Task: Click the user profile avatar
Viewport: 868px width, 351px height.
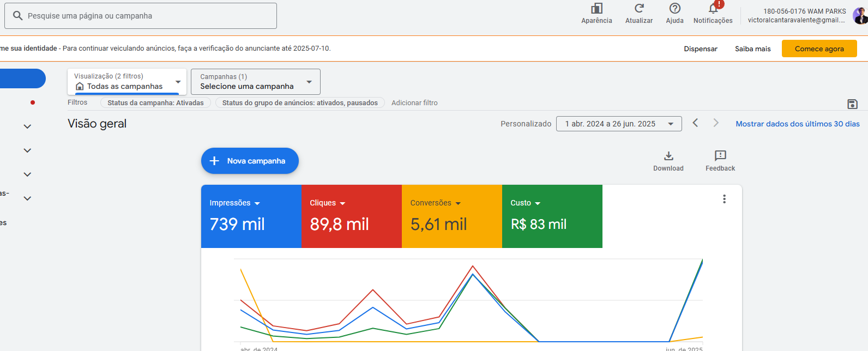Action: [860, 16]
